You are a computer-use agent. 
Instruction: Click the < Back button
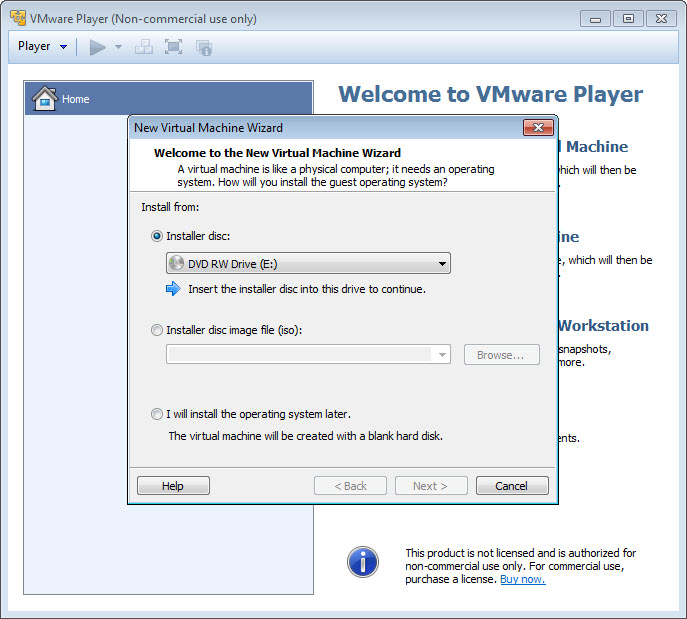pyautogui.click(x=351, y=486)
